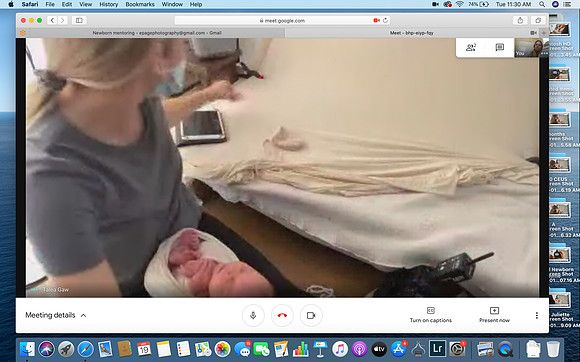Open Notification Center list icon
580x362 pixels.
pyautogui.click(x=567, y=4)
